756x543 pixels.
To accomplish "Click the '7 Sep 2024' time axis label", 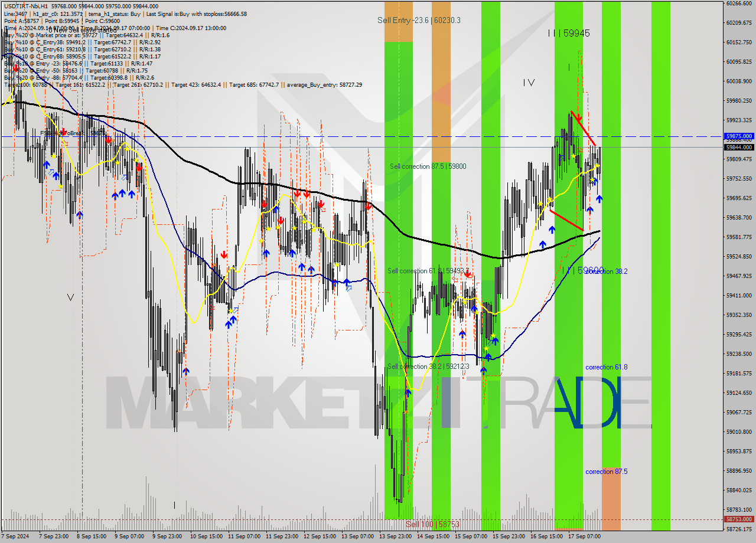I will point(16,537).
